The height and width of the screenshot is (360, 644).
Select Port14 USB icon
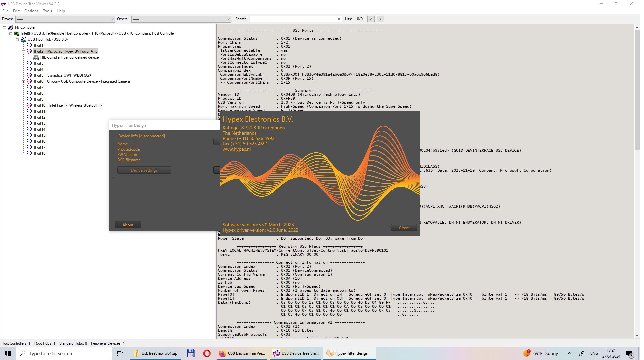[30, 129]
